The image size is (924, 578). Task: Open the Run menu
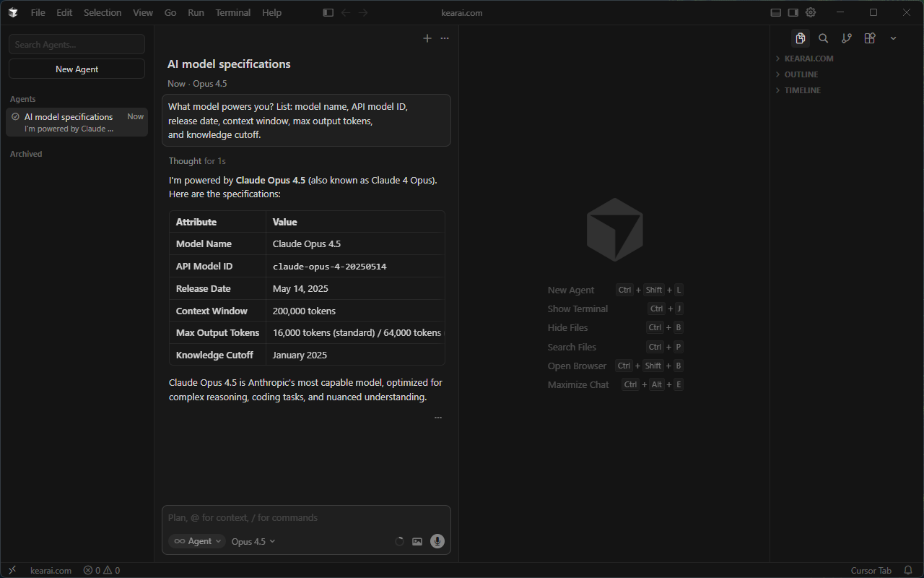[x=196, y=12]
